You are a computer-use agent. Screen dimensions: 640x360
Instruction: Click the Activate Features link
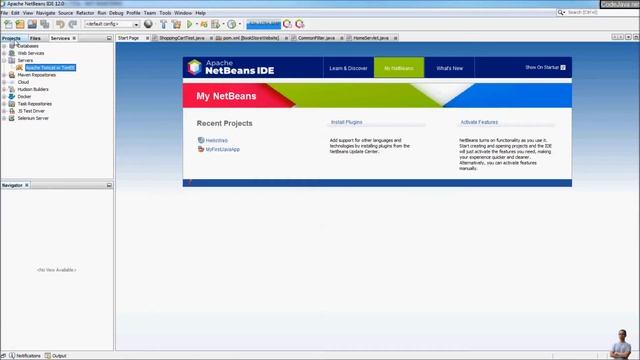click(479, 122)
